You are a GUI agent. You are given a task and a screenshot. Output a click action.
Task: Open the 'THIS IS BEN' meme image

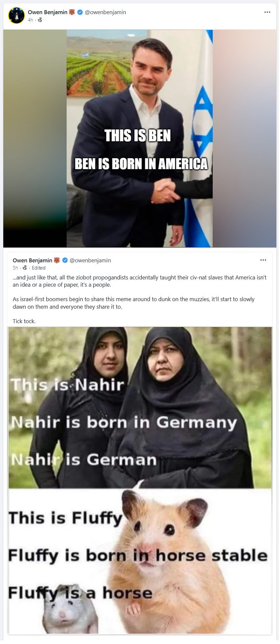(140, 138)
